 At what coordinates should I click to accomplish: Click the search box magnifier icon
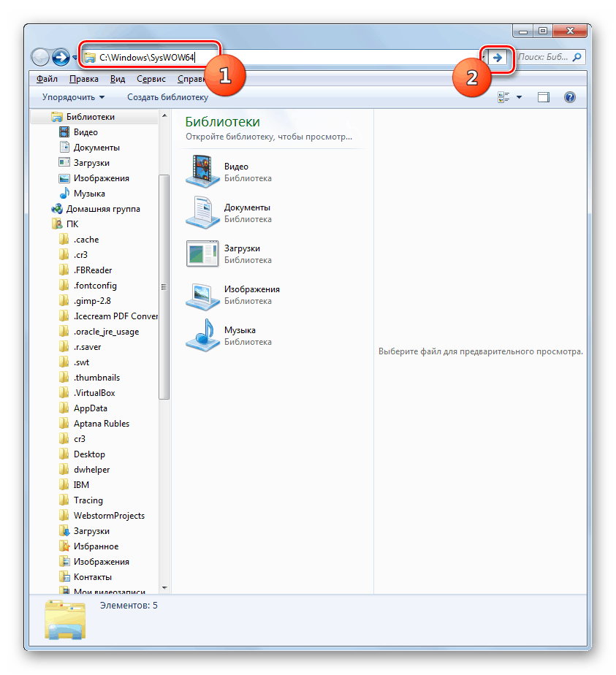click(577, 57)
